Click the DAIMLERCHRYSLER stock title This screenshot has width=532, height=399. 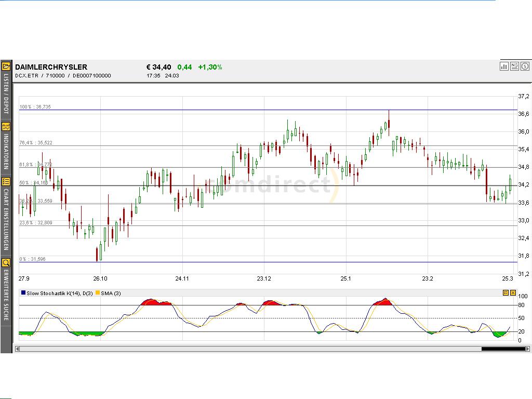click(51, 67)
